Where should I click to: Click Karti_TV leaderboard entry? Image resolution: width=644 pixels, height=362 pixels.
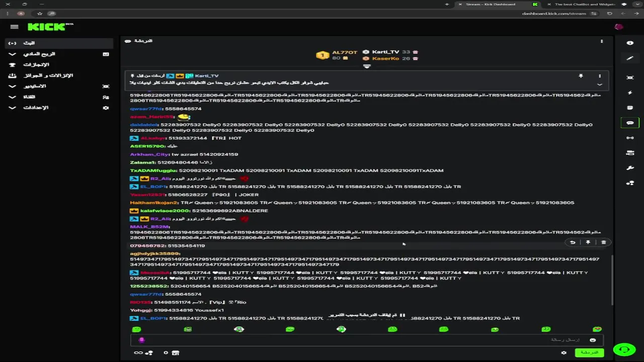pyautogui.click(x=390, y=52)
